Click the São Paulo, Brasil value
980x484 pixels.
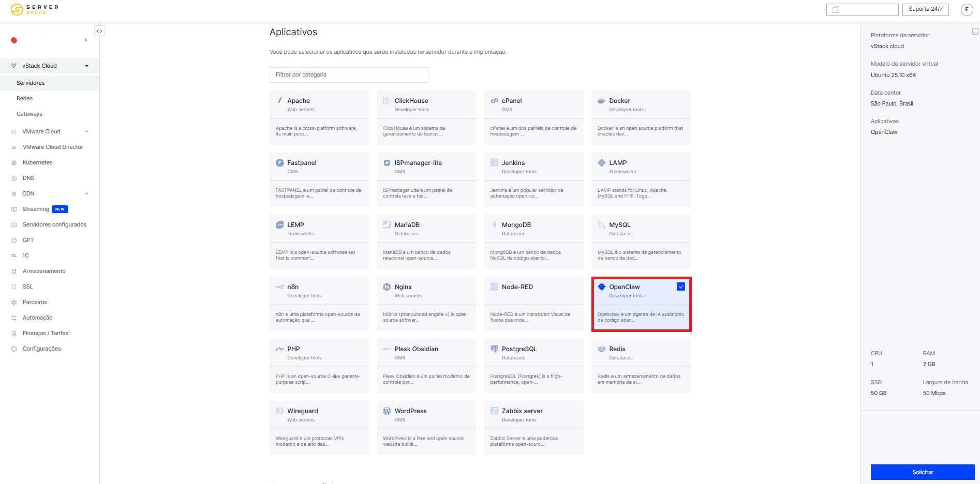[x=892, y=104]
